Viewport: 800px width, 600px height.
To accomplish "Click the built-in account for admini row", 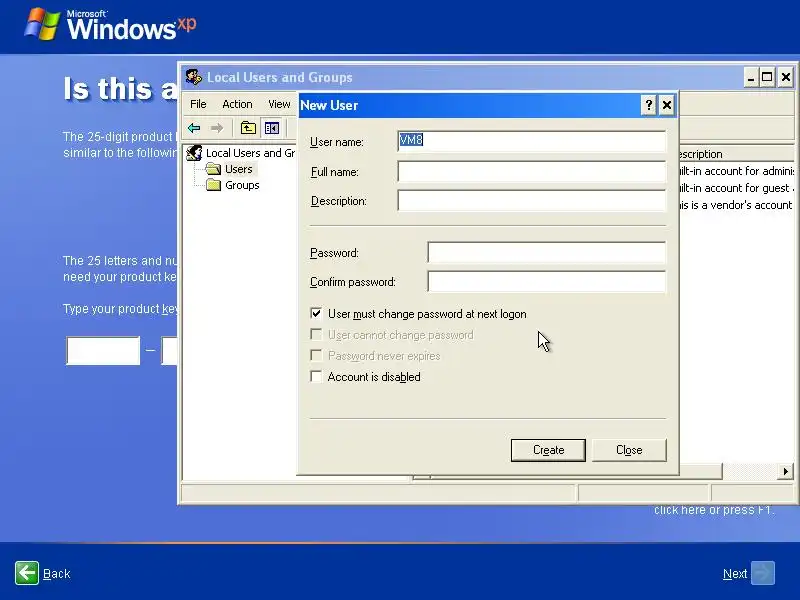I will (737, 171).
